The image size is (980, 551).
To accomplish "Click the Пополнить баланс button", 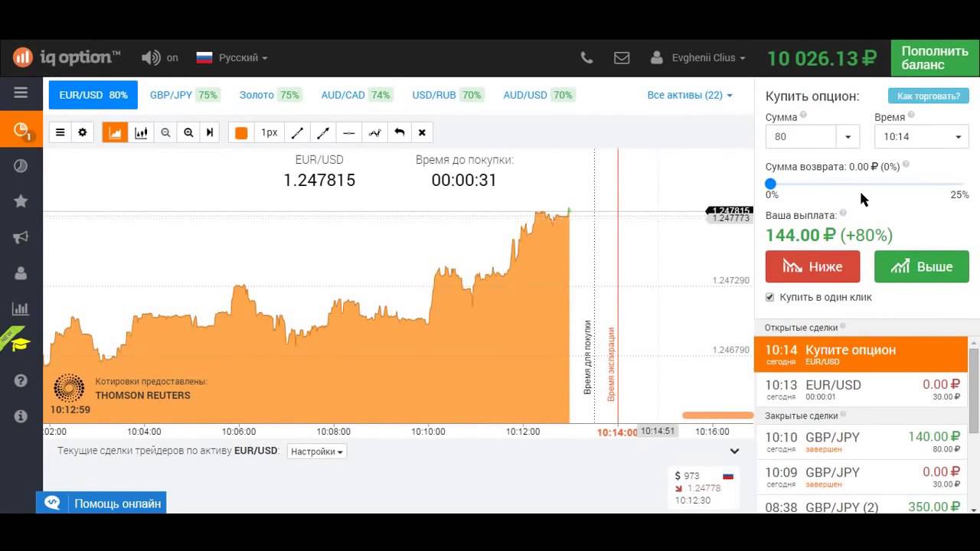I will [935, 58].
